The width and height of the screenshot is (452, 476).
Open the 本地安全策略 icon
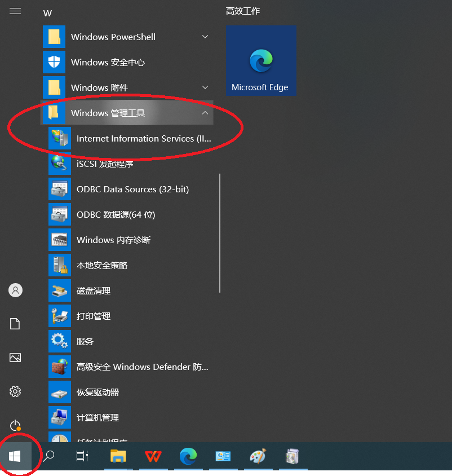[60, 265]
